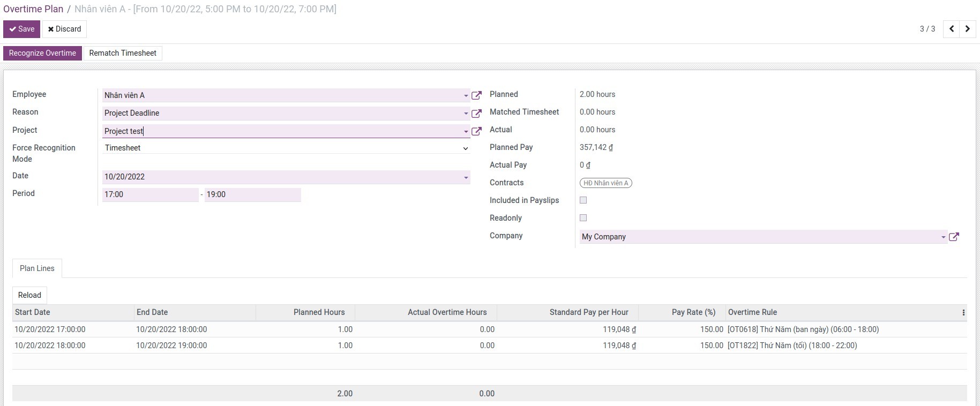Open external link for Company field
Viewport: 980px width, 406px height.
[954, 237]
